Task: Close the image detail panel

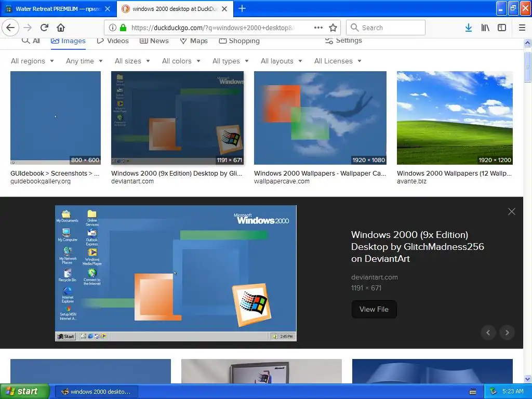Action: [512, 212]
